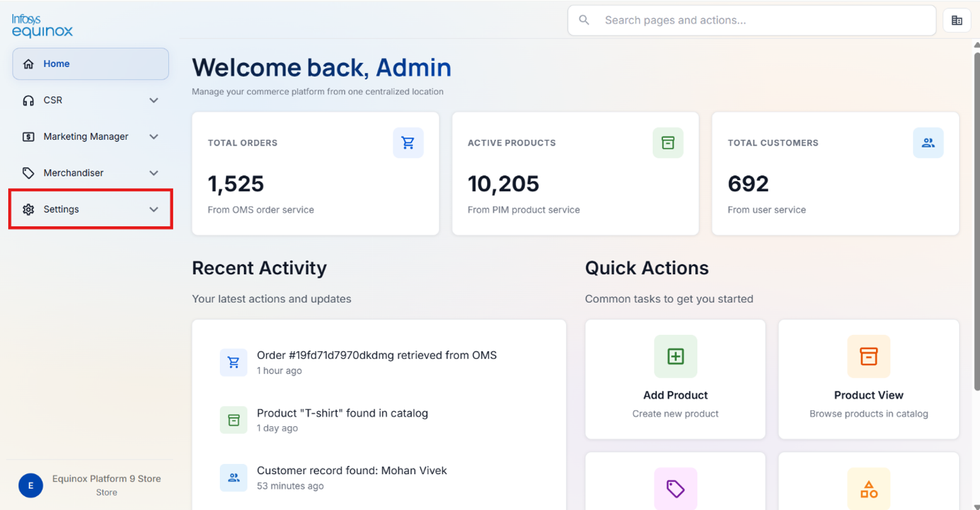
Task: Click the Welcome back, Admin heading
Action: [x=321, y=67]
